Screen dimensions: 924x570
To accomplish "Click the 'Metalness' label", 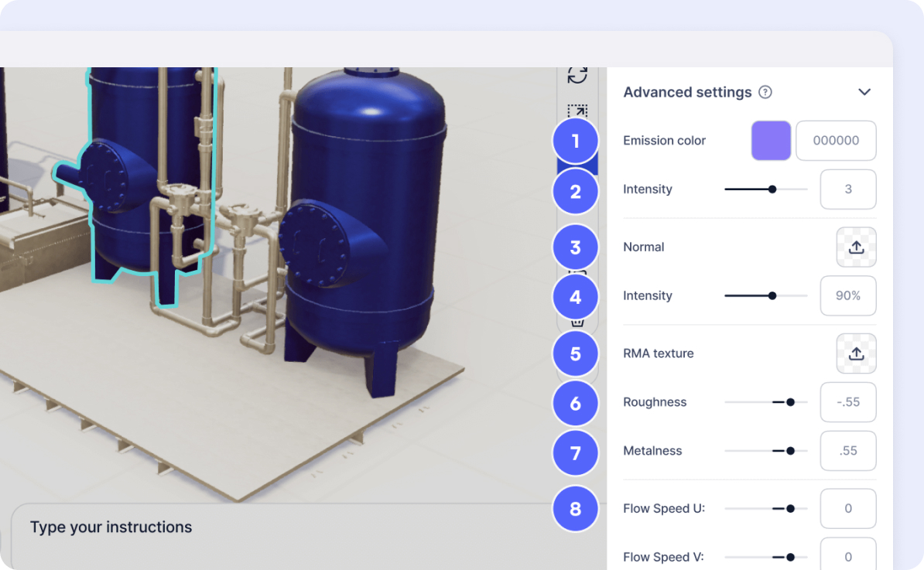I will pos(652,451).
